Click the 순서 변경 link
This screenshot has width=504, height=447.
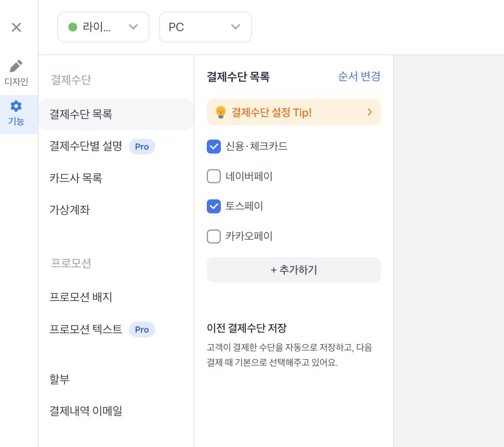tap(359, 76)
